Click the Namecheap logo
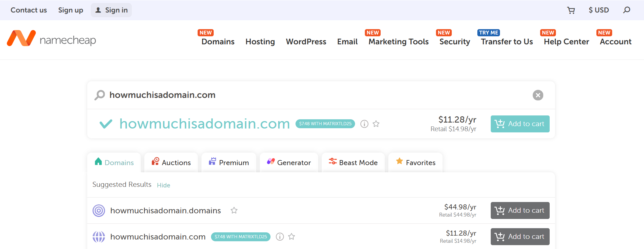Viewport: 644px width, 249px height. coord(51,39)
